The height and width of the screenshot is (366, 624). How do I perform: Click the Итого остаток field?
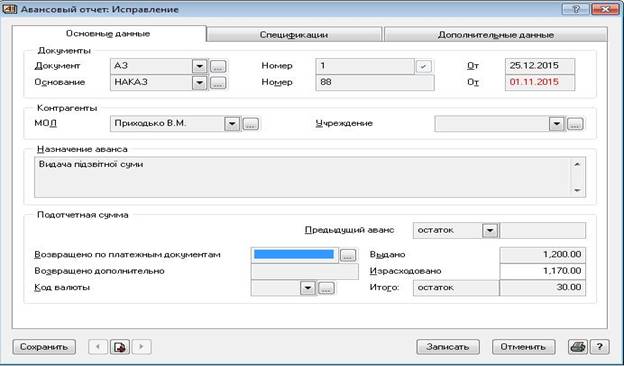coord(456,288)
